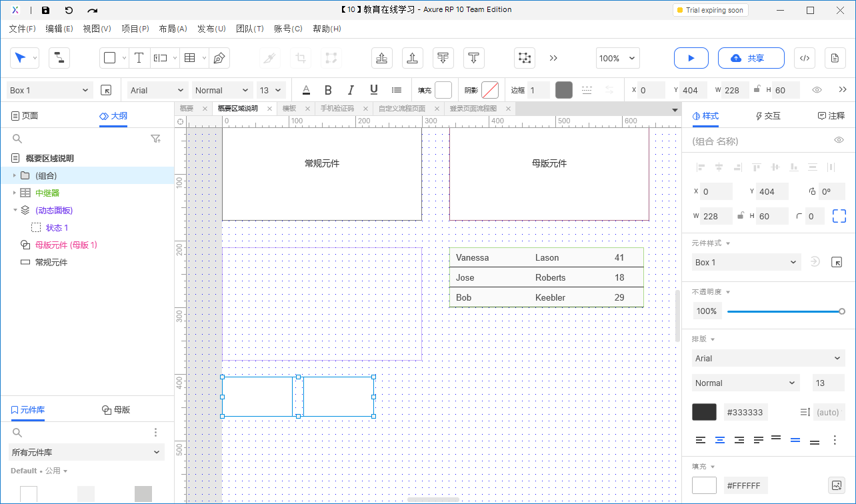The image size is (856, 504).
Task: Toggle the aspect ratio lock in the style panel
Action: point(741,216)
